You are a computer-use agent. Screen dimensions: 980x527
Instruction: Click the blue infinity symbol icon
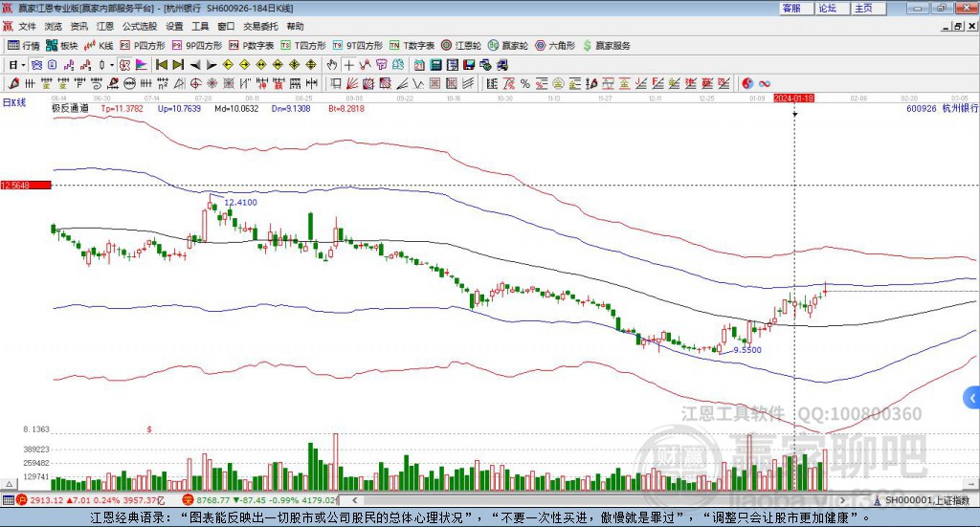765,83
